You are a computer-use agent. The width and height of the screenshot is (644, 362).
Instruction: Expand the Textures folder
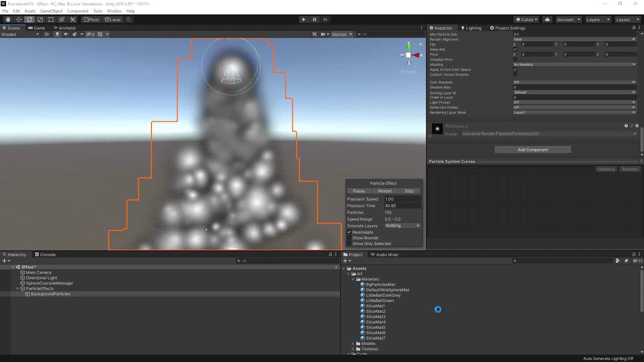tap(353, 349)
